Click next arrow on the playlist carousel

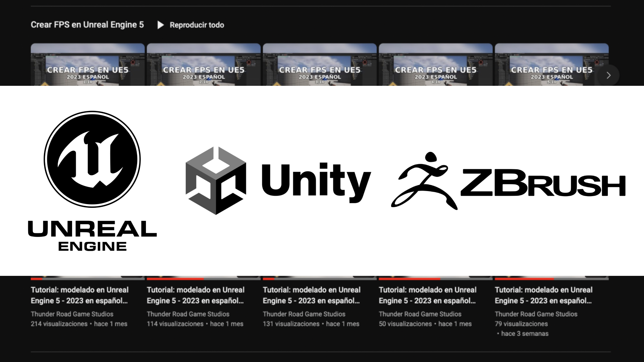tap(608, 75)
